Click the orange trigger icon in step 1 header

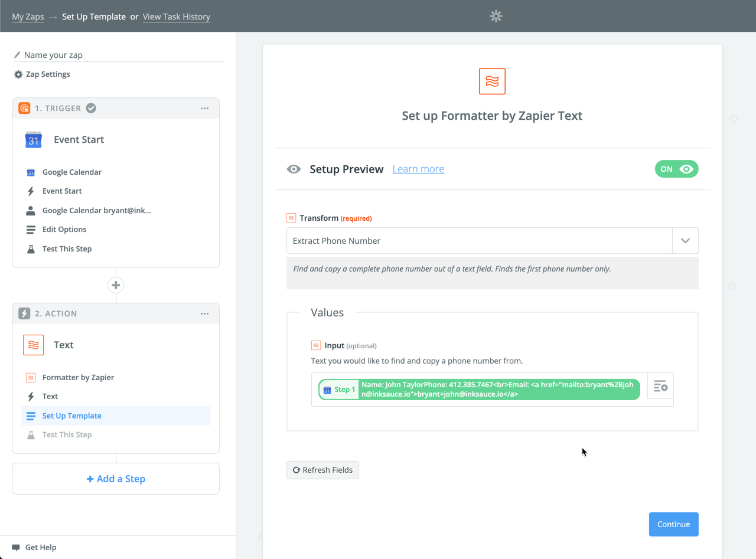click(x=24, y=108)
